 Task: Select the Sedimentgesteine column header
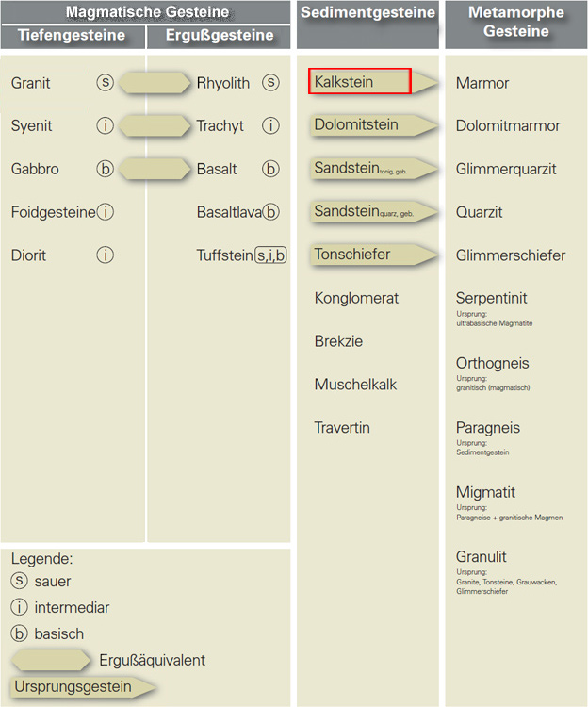coord(367,13)
